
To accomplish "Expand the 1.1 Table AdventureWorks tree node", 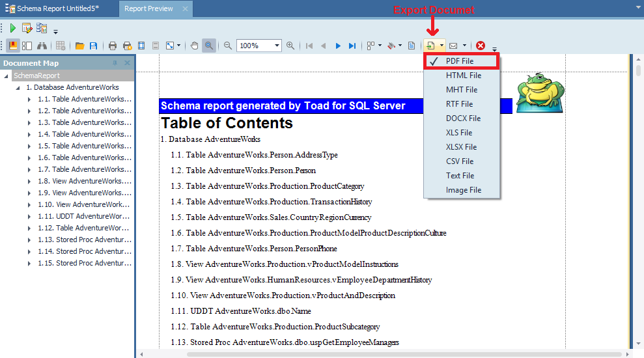I will [x=29, y=100].
